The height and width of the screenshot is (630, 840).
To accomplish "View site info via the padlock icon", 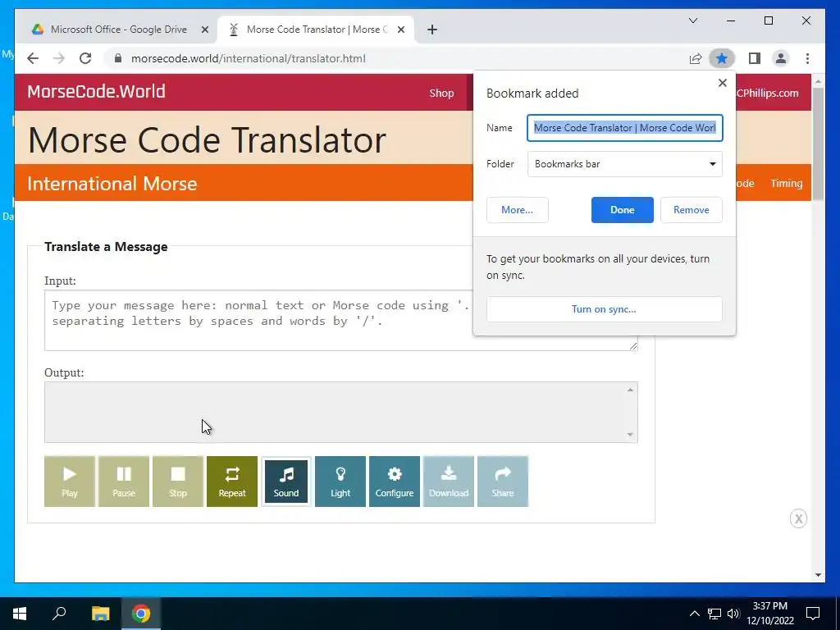I will point(118,58).
